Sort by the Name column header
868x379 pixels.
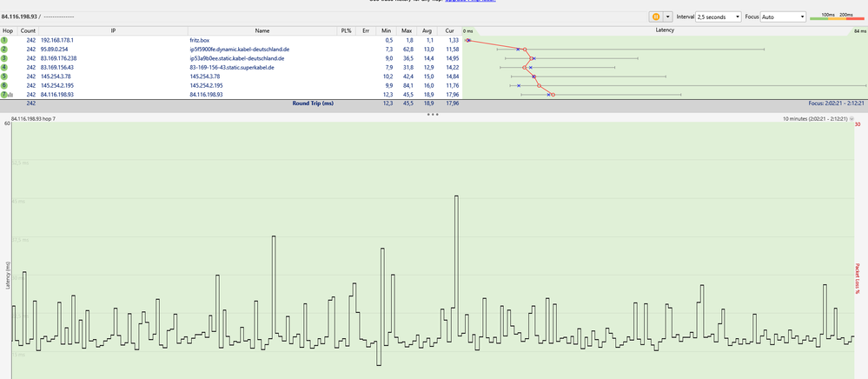coord(262,30)
